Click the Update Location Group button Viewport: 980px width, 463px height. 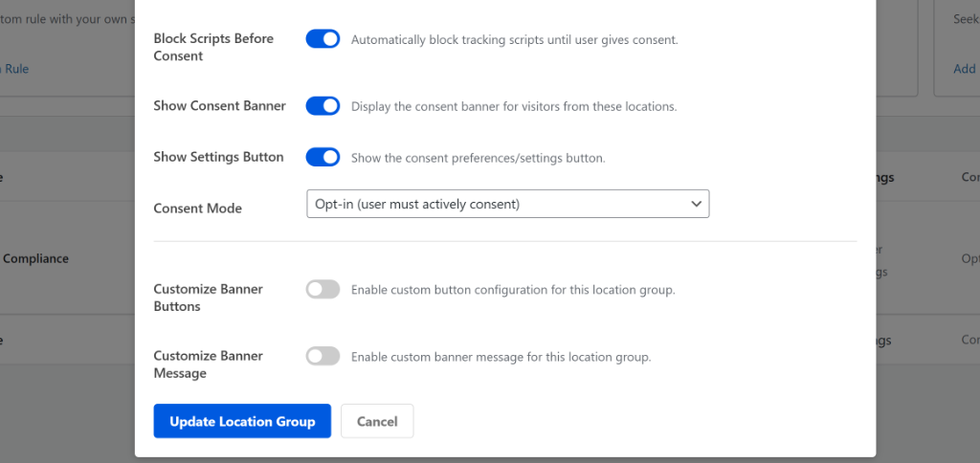[242, 421]
